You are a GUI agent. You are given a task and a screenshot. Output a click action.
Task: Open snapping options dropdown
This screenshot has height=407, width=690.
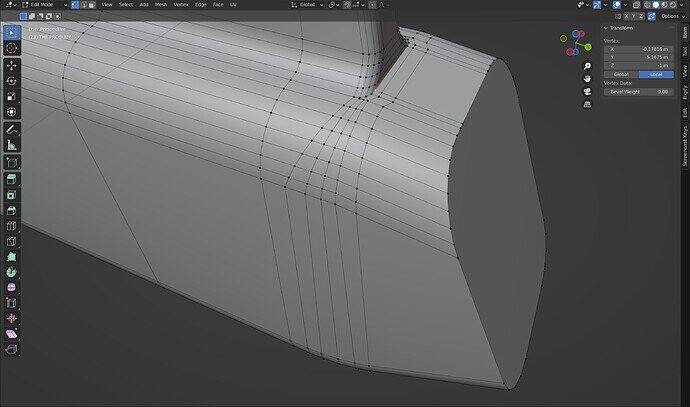pyautogui.click(x=358, y=5)
